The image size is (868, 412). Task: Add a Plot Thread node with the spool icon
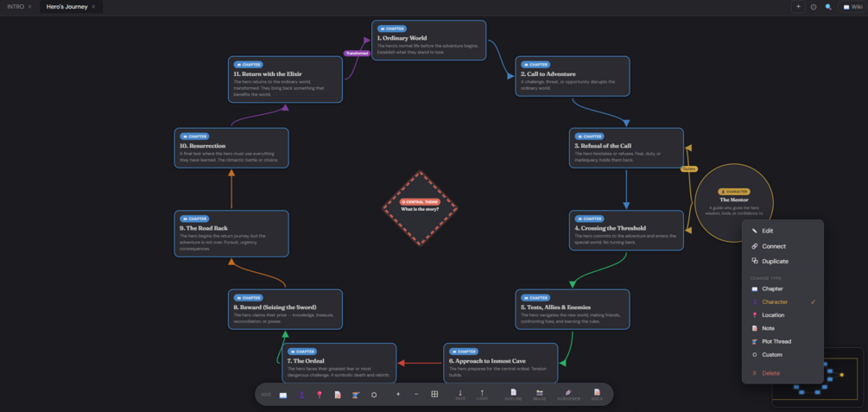355,395
